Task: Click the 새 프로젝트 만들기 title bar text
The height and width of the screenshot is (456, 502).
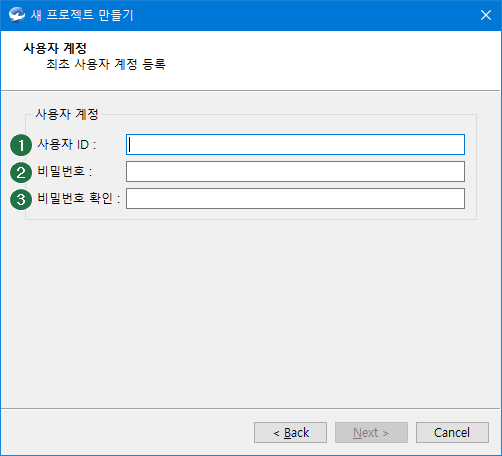Action: click(x=82, y=15)
